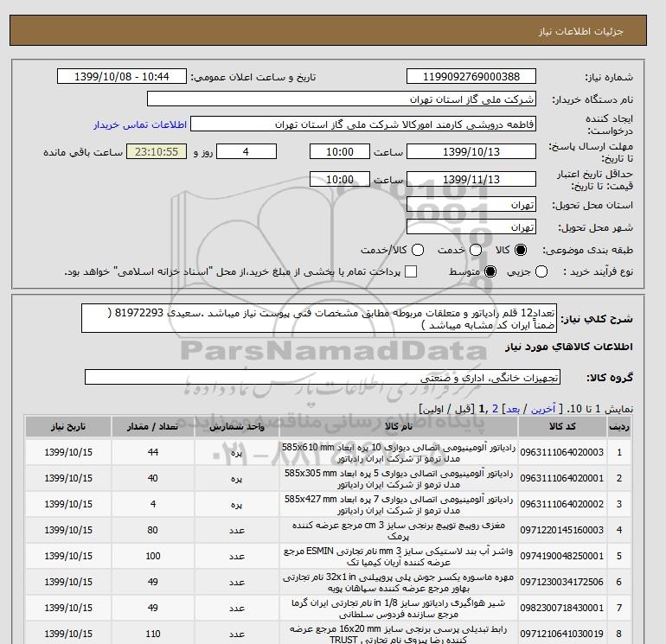The width and height of the screenshot is (666, 644).
Task: Select item code 0974190048250001
Action: tap(562, 556)
